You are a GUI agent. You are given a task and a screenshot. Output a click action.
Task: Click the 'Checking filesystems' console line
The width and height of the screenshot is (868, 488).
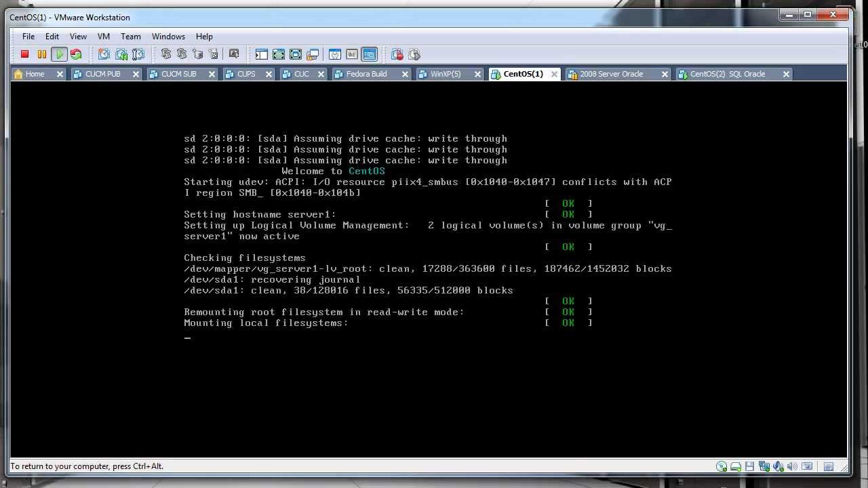[x=245, y=258]
